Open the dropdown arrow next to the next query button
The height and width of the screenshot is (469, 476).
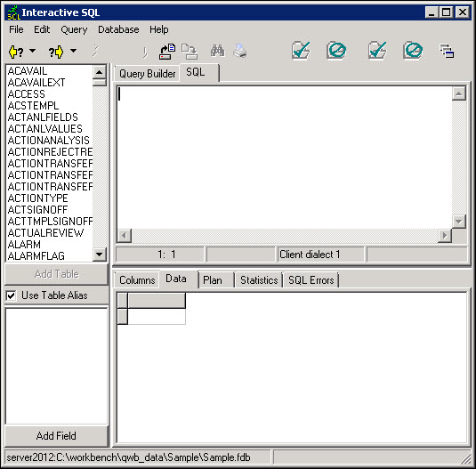click(73, 51)
